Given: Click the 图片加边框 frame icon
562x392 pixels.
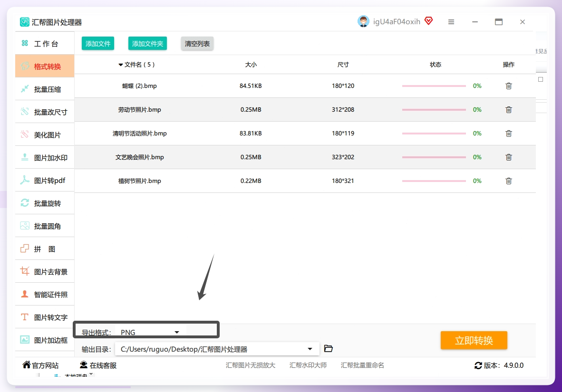Looking at the screenshot, I should point(25,340).
